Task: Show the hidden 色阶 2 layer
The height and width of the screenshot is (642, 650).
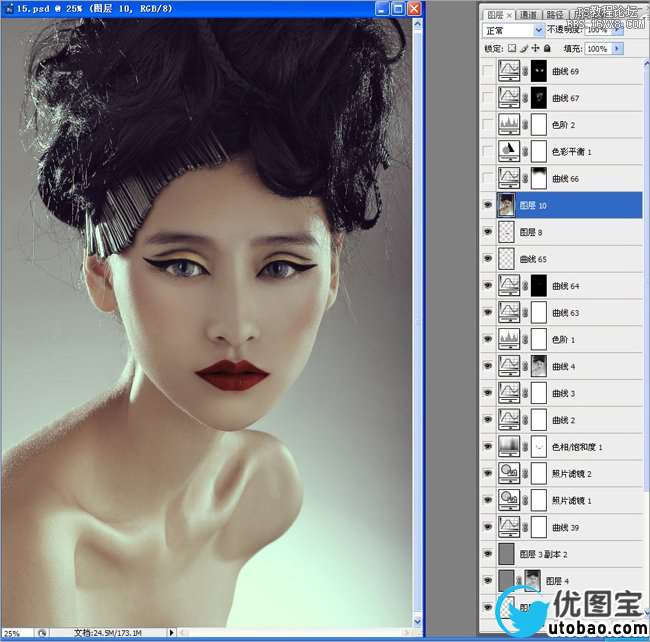Action: (488, 125)
